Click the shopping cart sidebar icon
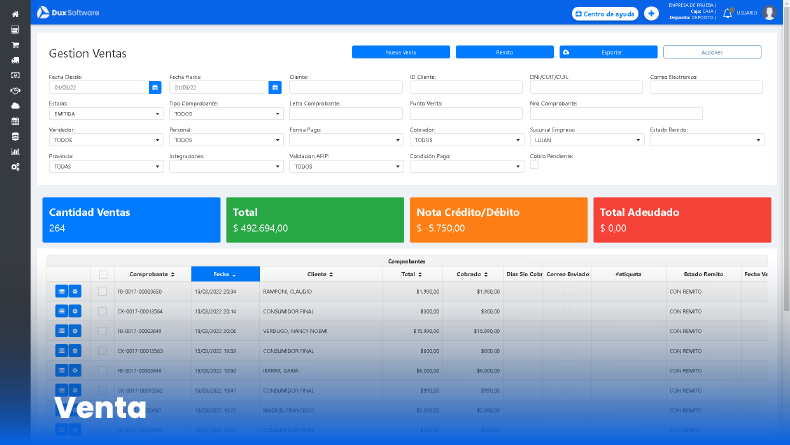 [15, 45]
